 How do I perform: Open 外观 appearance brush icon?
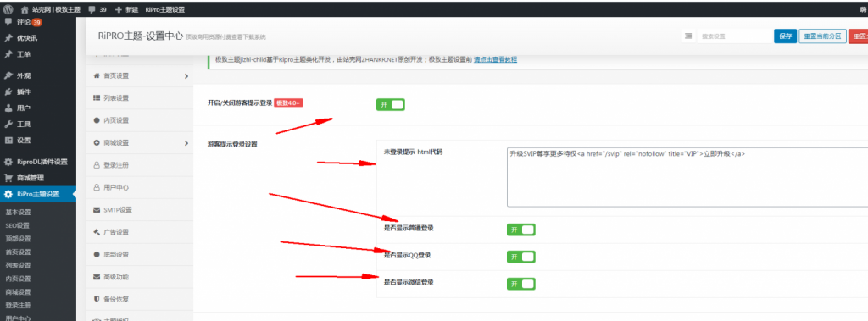pyautogui.click(x=8, y=76)
